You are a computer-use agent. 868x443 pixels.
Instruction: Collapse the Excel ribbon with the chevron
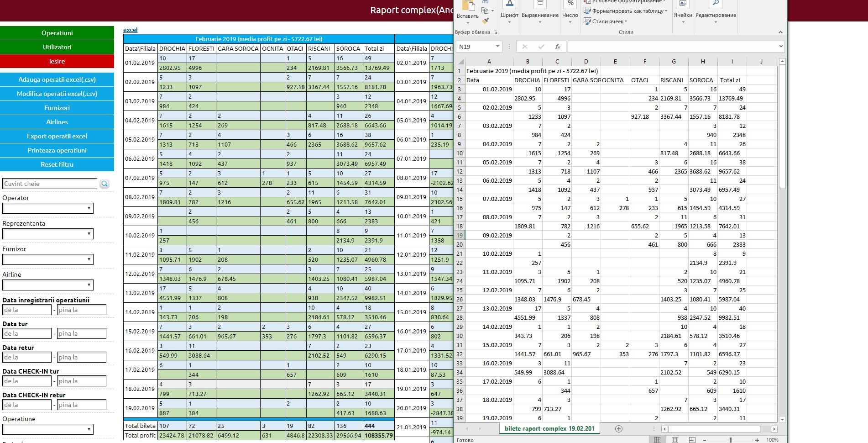tap(780, 32)
